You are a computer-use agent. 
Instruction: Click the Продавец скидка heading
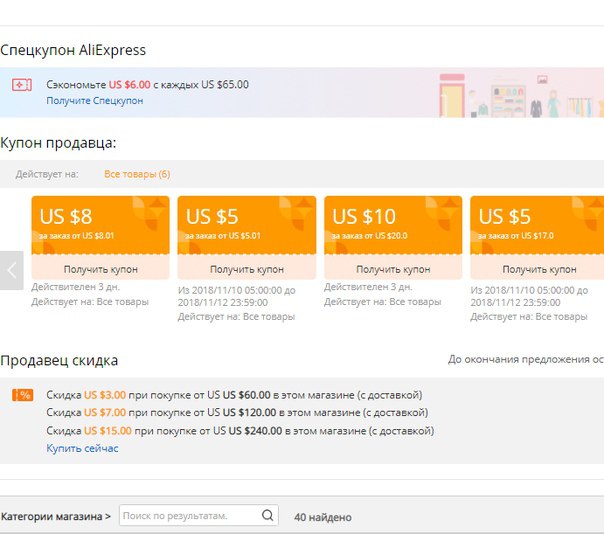[59, 361]
